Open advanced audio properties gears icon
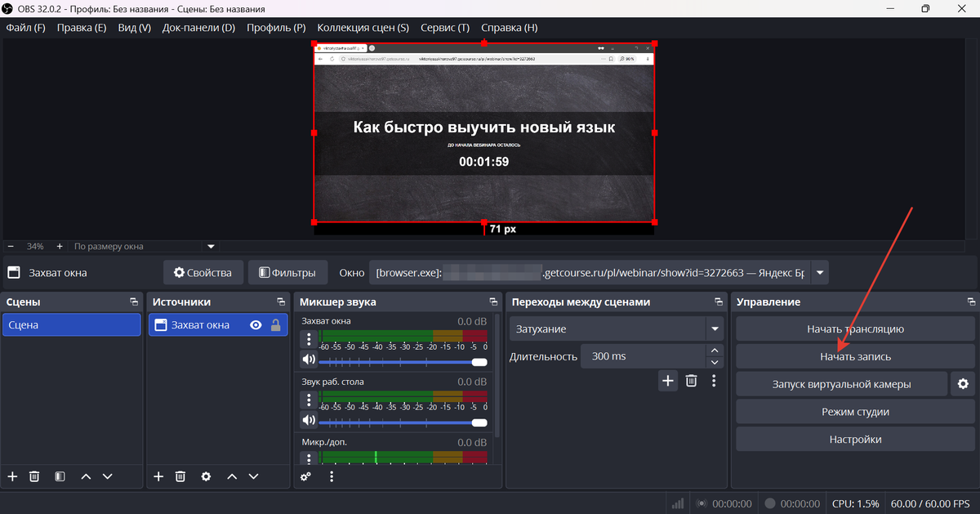 pos(305,476)
